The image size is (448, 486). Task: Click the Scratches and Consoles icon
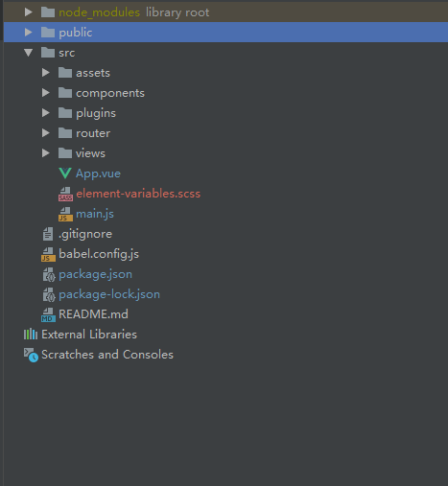(x=31, y=355)
